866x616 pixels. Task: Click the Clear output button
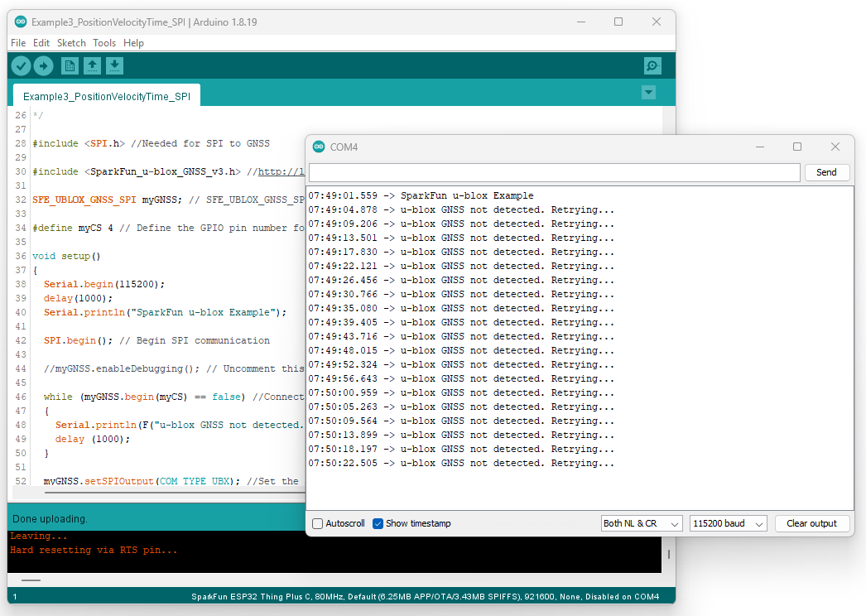tap(811, 523)
